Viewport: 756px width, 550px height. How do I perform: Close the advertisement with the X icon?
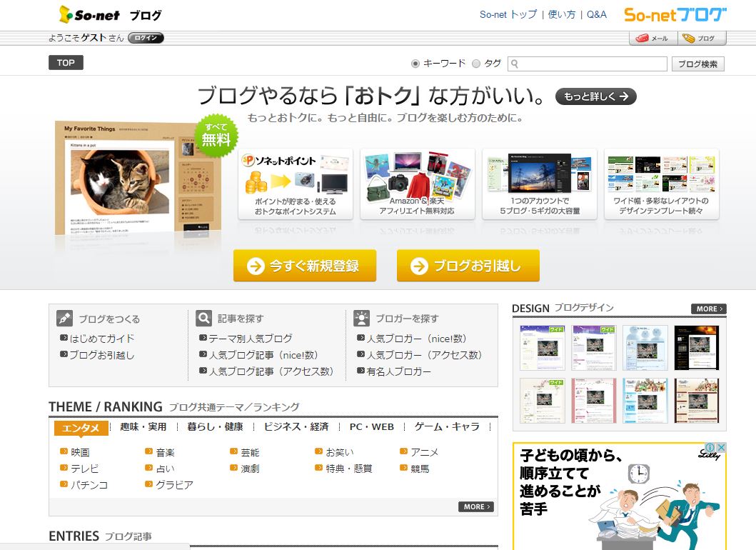(721, 448)
